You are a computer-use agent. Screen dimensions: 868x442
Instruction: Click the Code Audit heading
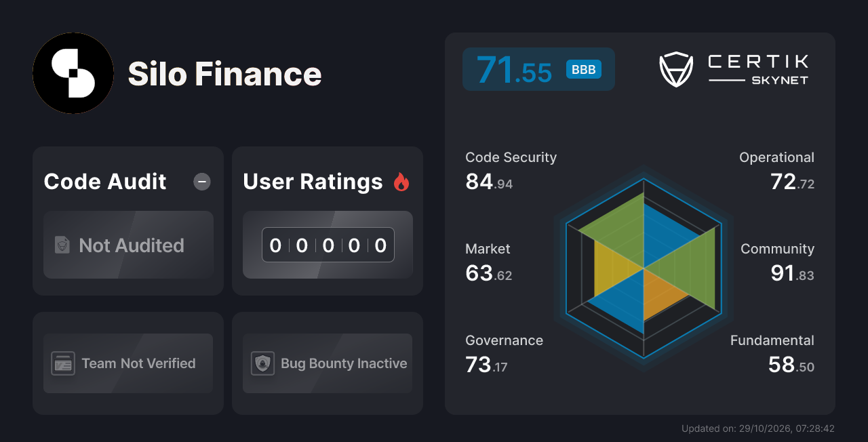click(105, 182)
